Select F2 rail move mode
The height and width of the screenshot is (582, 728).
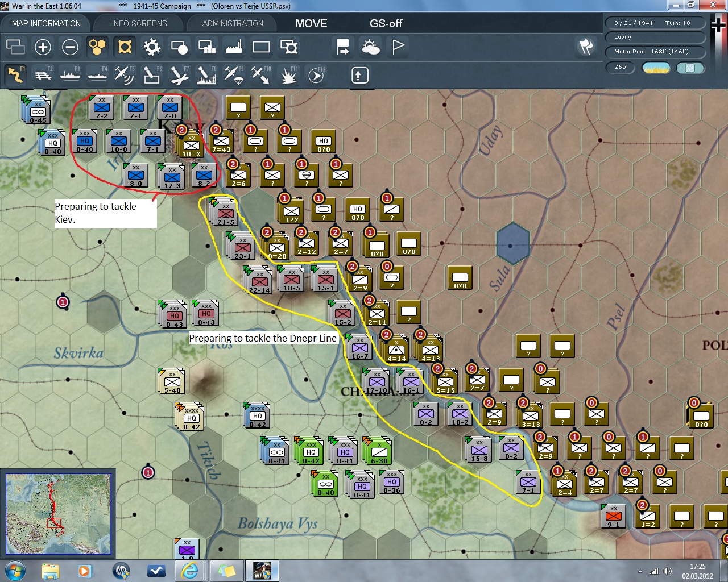point(43,75)
